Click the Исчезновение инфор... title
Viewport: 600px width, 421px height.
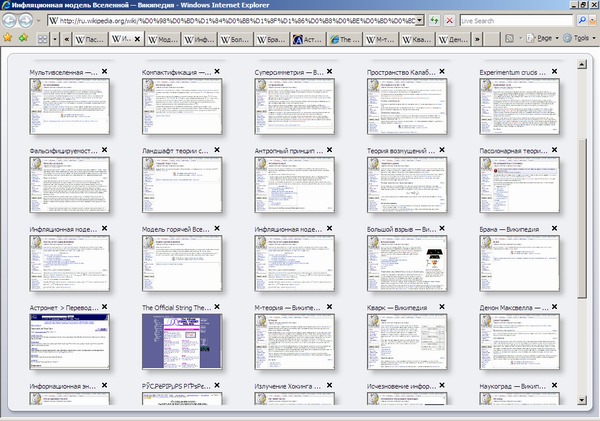point(401,386)
